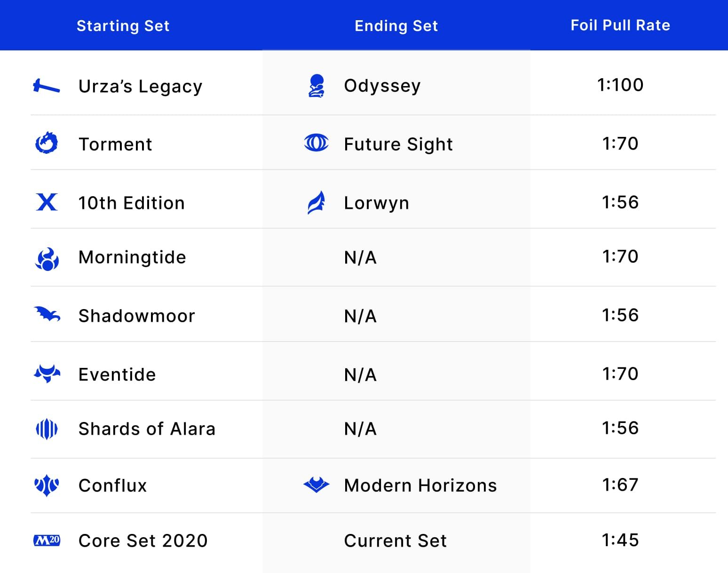Click the Shadowmoor set symbol icon
Image resolution: width=728 pixels, height=573 pixels.
click(x=47, y=314)
